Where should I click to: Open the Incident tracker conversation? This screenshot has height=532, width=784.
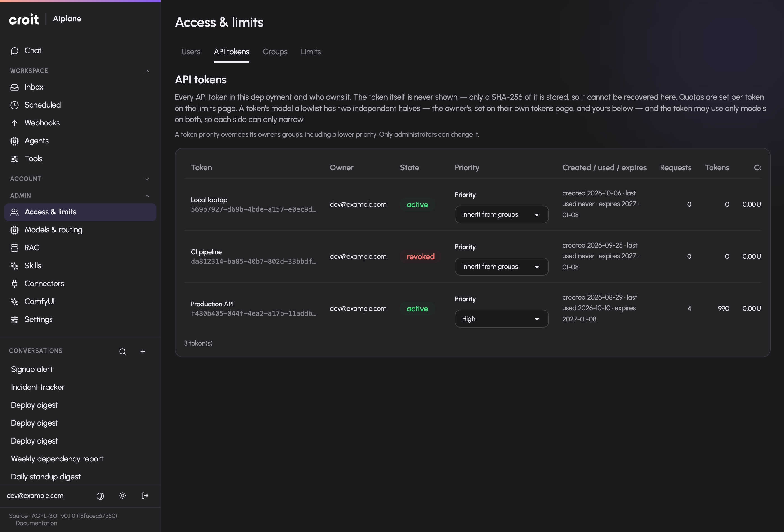38,387
